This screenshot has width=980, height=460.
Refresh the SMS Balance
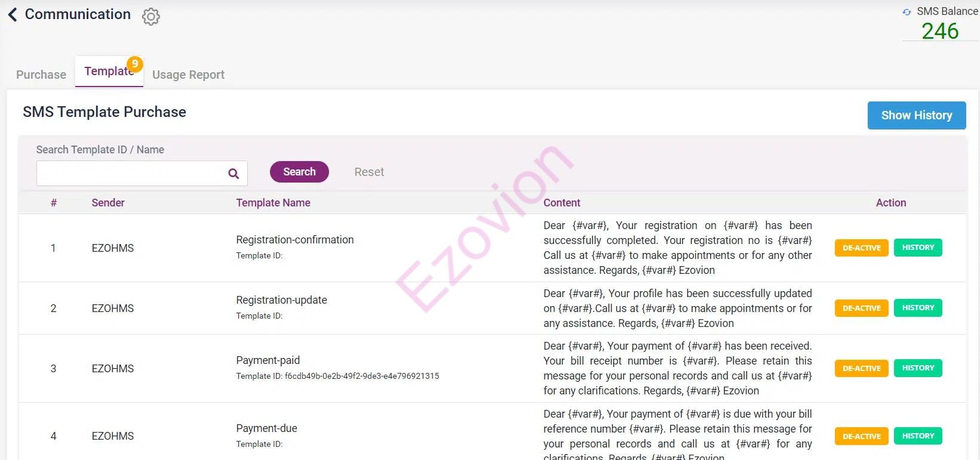click(x=907, y=12)
